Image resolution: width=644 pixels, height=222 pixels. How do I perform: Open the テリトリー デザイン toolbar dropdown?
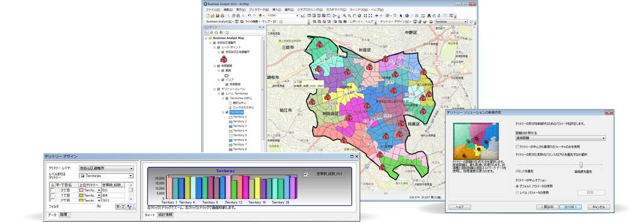[x=395, y=22]
